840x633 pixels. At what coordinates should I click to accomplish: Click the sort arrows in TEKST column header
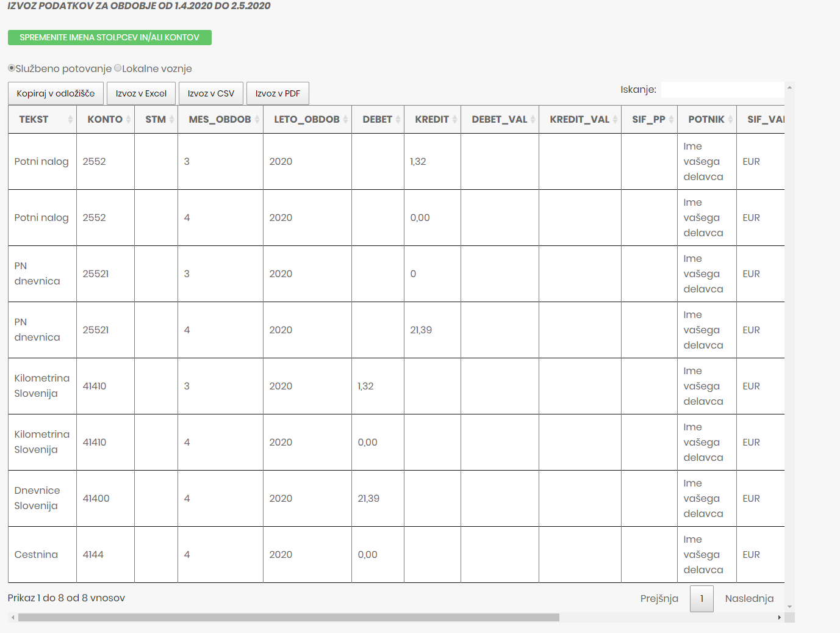pos(70,120)
